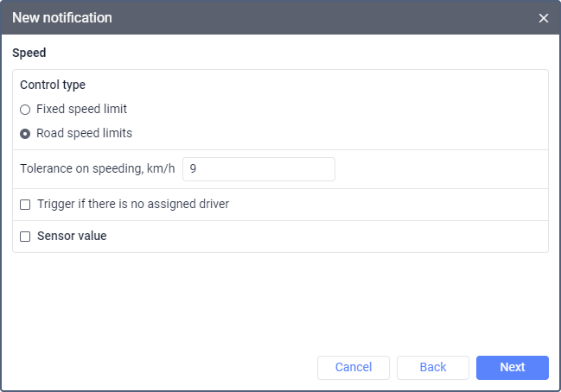561x392 pixels.
Task: Enable the no assigned driver trigger checkbox
Action: pos(25,205)
